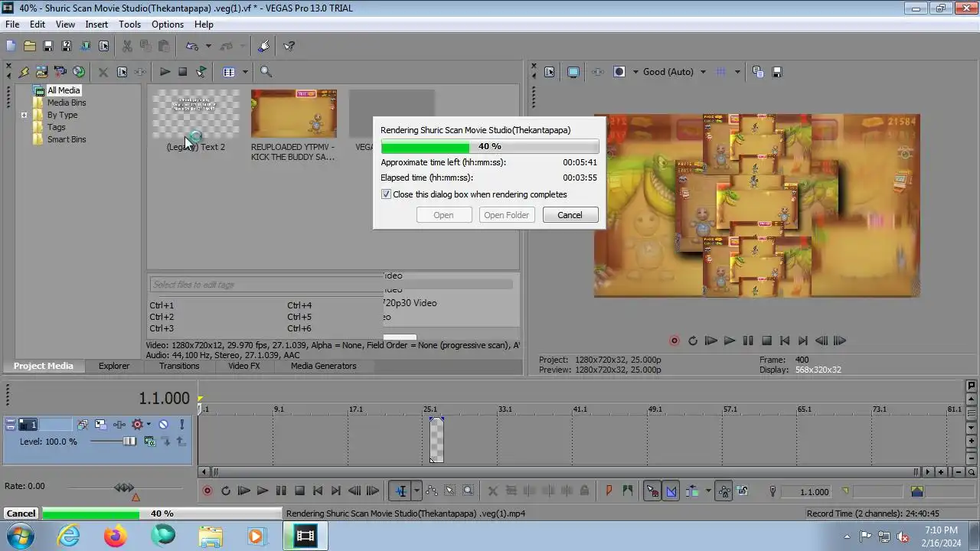Select the Zoom edit tool in timeline toolbar

click(468, 491)
